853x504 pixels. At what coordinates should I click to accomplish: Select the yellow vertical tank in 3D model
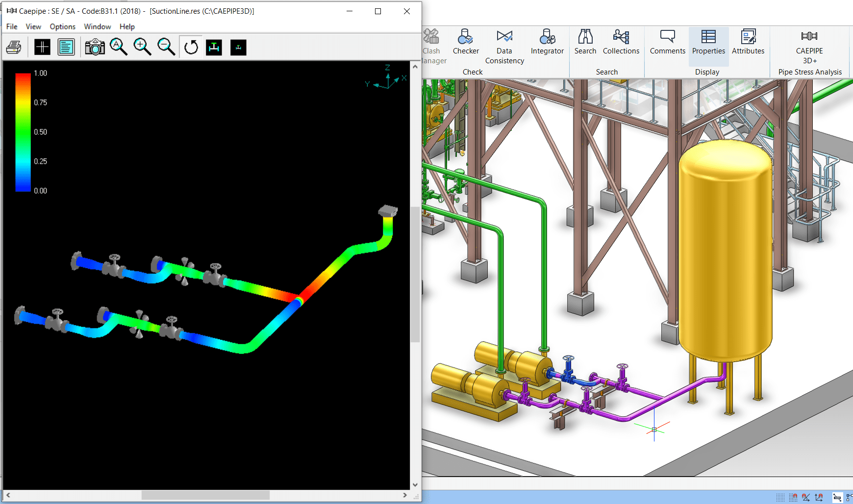pyautogui.click(x=726, y=250)
